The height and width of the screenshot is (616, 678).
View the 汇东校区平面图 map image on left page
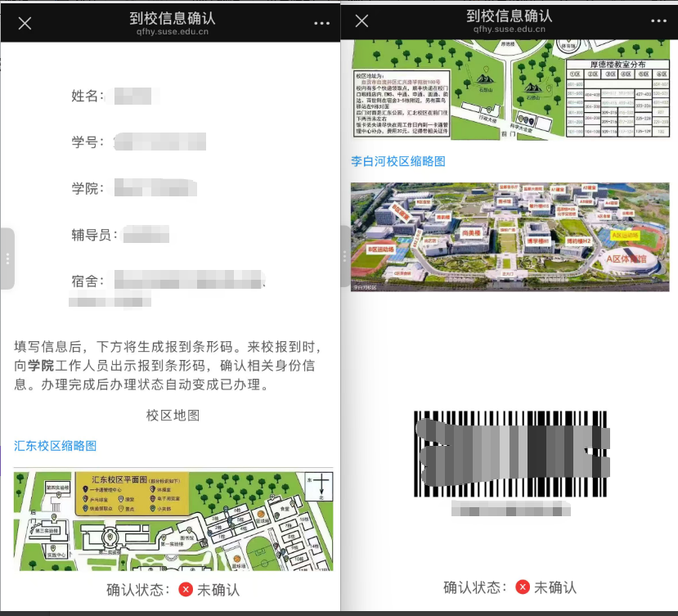click(x=173, y=521)
